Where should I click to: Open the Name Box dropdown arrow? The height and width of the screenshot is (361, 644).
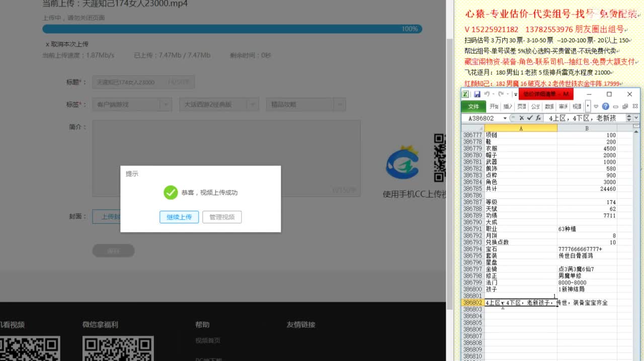click(x=505, y=118)
